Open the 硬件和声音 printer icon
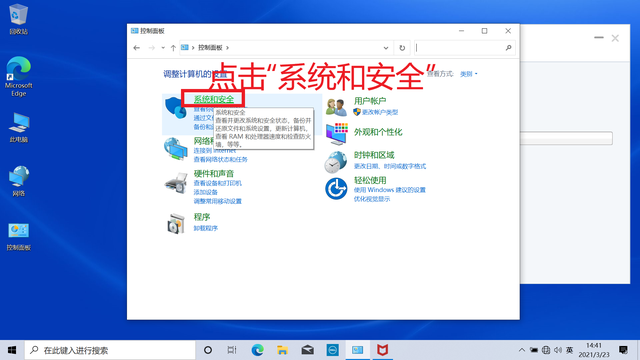The width and height of the screenshot is (640, 360). [176, 183]
